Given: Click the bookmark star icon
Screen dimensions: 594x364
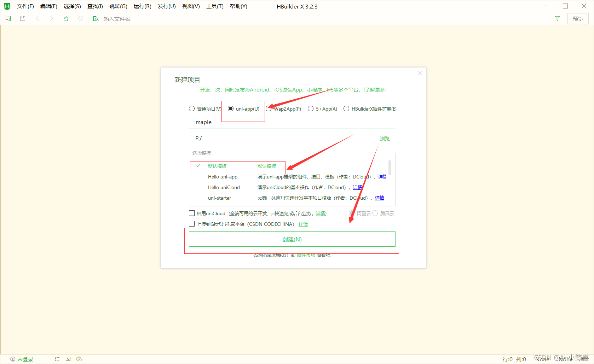Looking at the screenshot, I should pyautogui.click(x=66, y=18).
